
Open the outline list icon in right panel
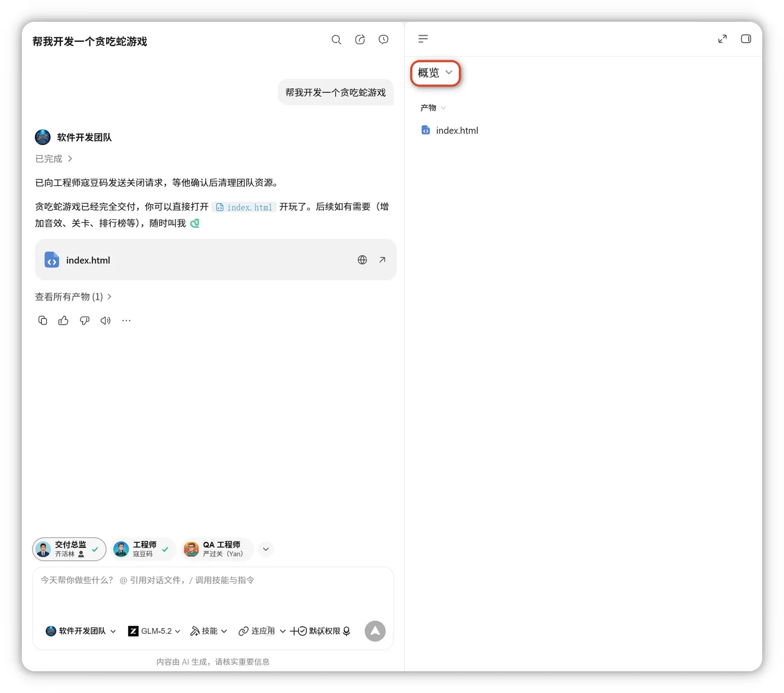point(423,39)
